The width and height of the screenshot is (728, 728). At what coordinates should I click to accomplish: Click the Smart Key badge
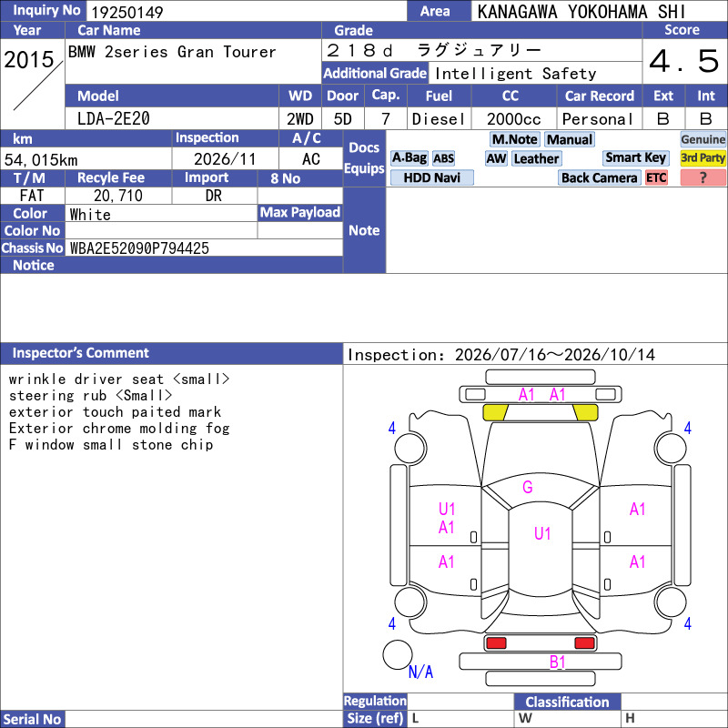(x=635, y=158)
